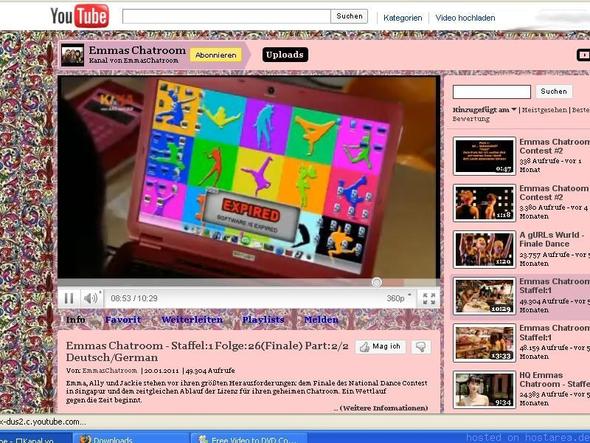The image size is (590, 443).
Task: Open the 13:33 Staffel:1 video thumbnail
Action: (484, 343)
